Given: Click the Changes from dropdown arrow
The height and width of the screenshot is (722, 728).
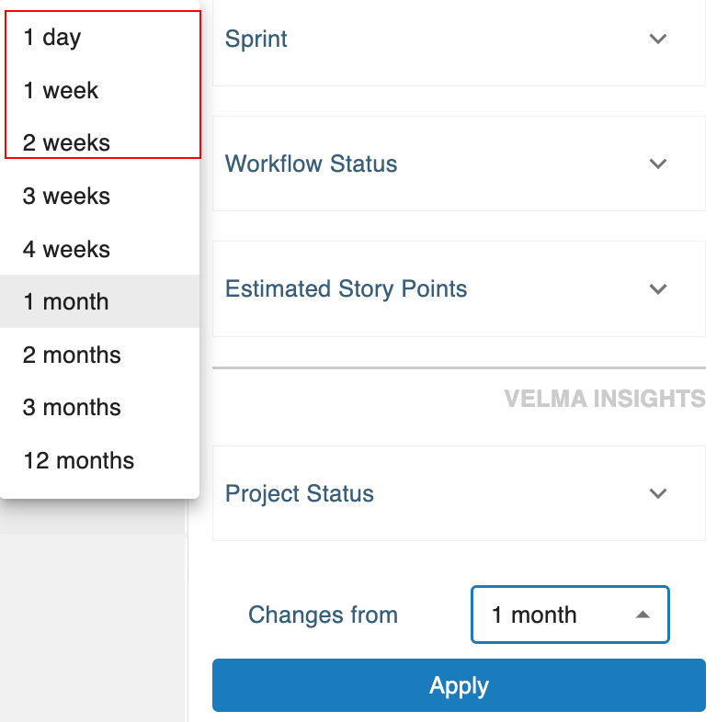Looking at the screenshot, I should tap(643, 615).
